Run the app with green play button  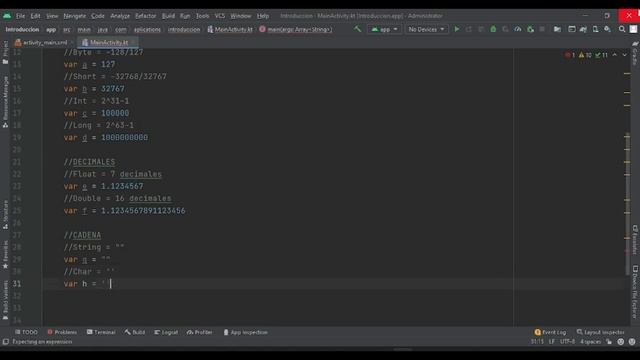coord(457,29)
